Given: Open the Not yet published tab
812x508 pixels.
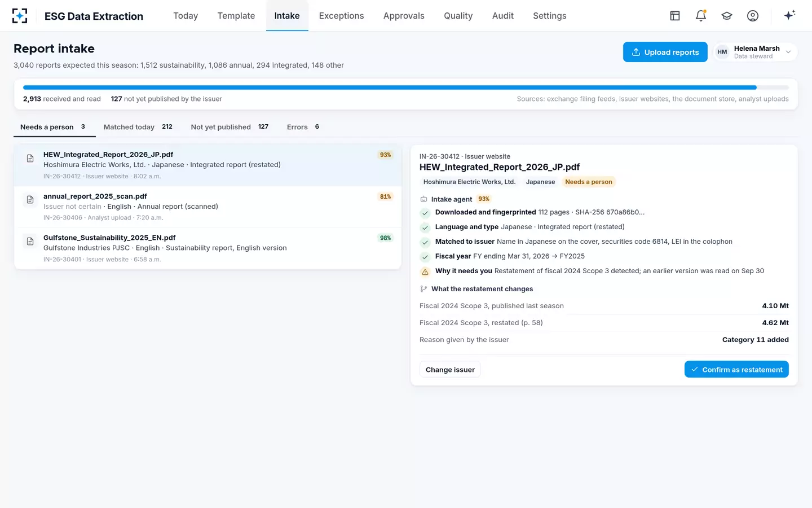Looking at the screenshot, I should click(x=230, y=127).
